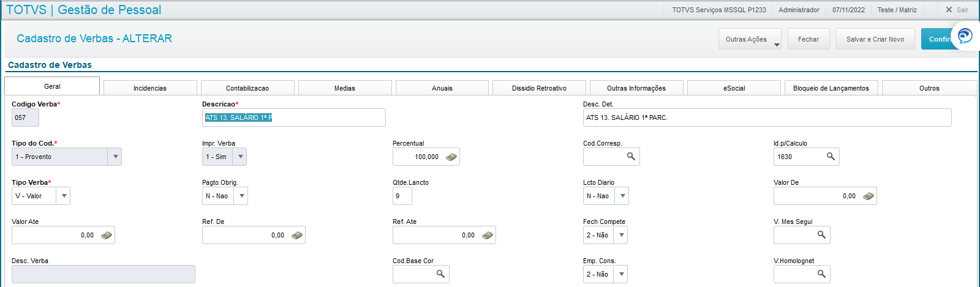Click the Fechar button
980x287 pixels.
click(x=809, y=39)
